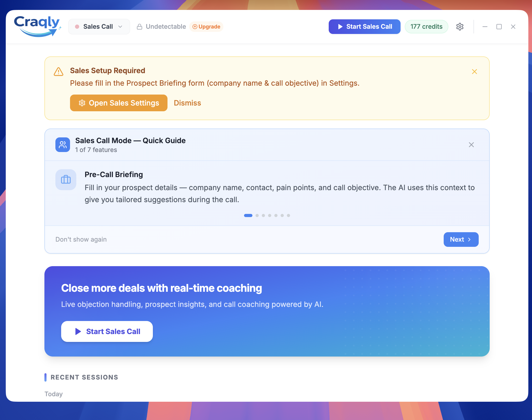The width and height of the screenshot is (532, 420).
Task: Click the warning triangle icon
Action: tap(59, 72)
